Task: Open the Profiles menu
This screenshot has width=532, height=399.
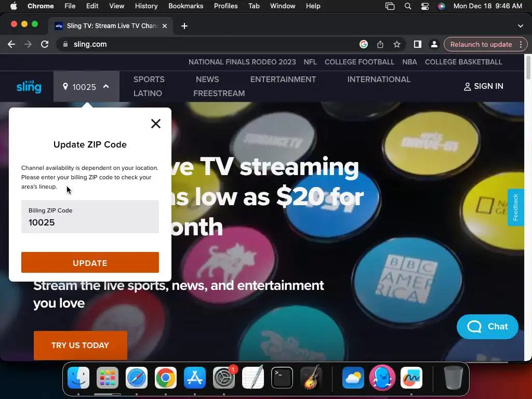Action: click(225, 6)
